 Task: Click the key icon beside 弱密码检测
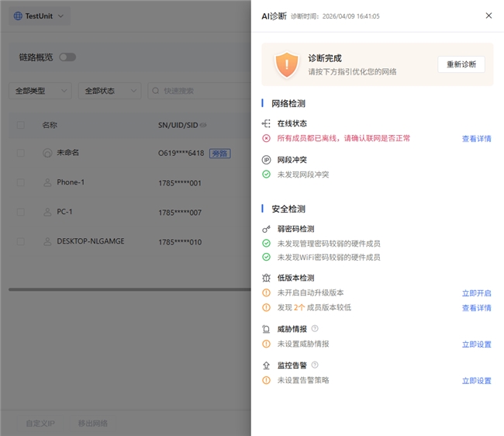coord(267,229)
